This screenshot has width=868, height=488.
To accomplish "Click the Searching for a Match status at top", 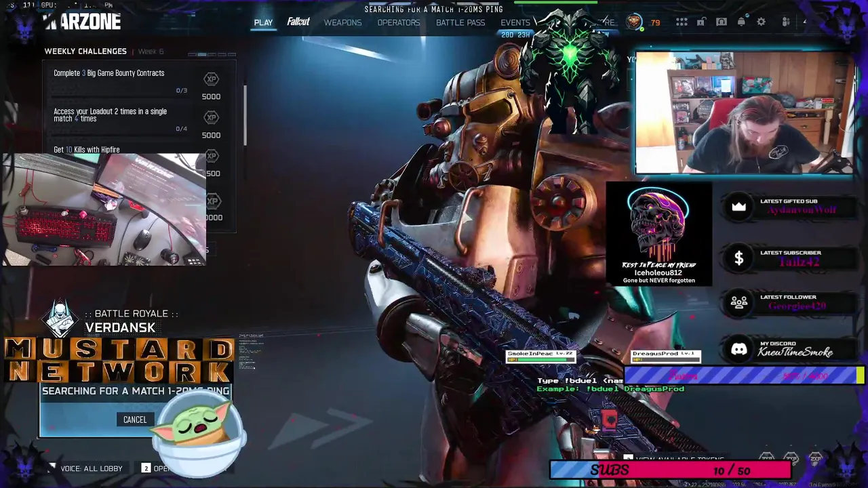I will point(434,9).
